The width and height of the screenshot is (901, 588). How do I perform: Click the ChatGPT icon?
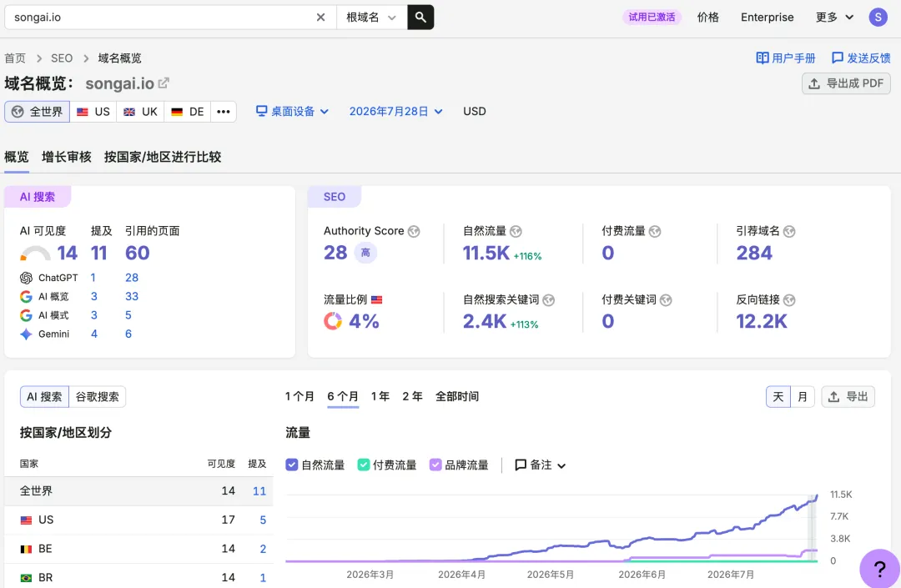coord(26,278)
